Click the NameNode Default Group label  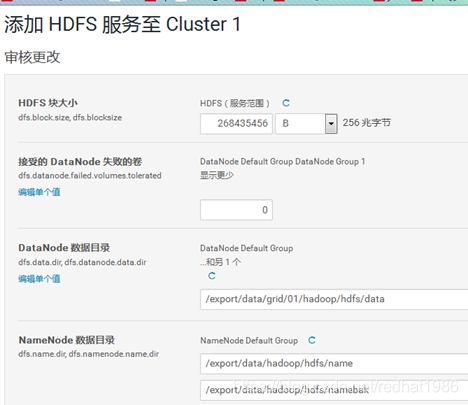tap(249, 341)
